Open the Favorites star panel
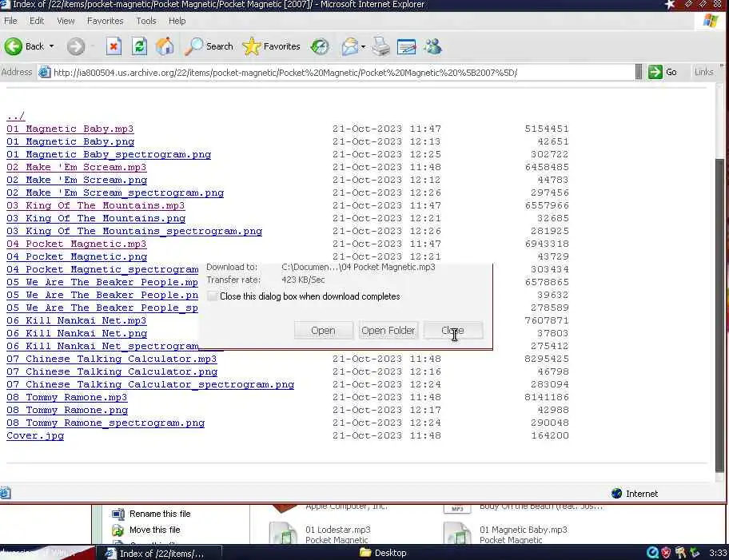 point(272,46)
